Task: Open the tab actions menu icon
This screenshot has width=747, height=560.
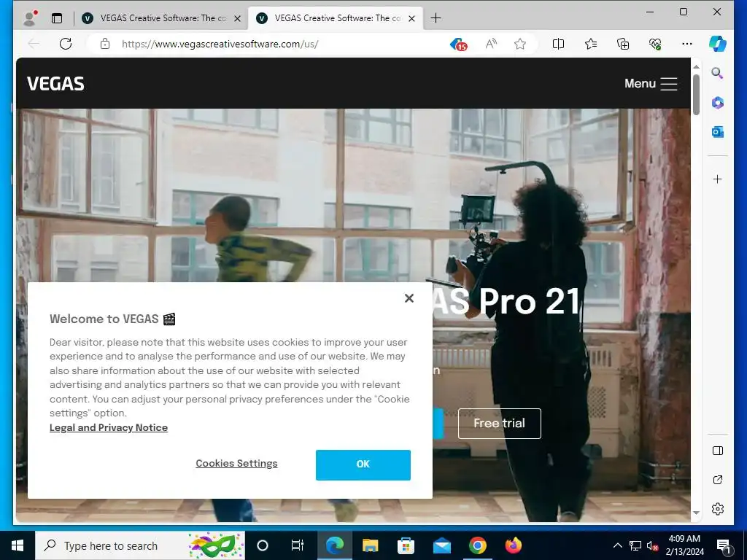Action: coord(57,18)
